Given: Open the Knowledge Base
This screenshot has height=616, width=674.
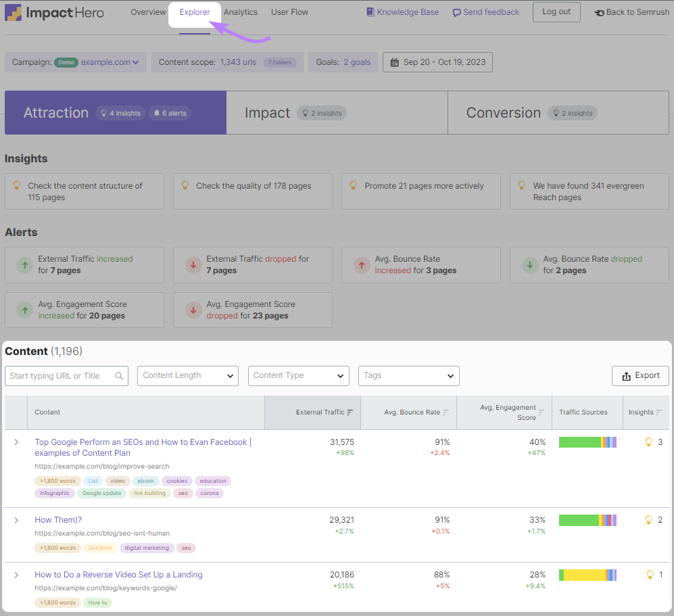Looking at the screenshot, I should pyautogui.click(x=402, y=11).
